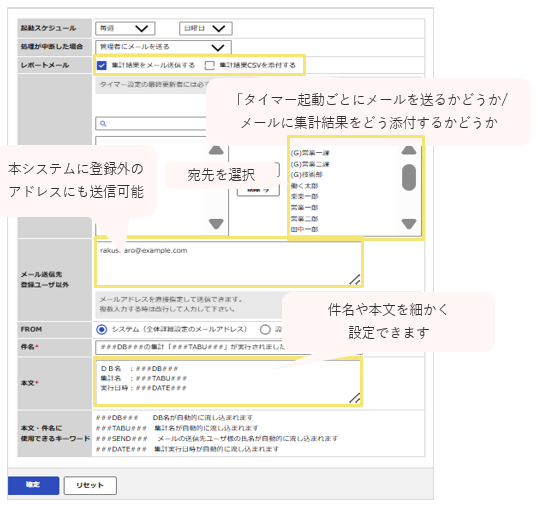The width and height of the screenshot is (538, 505).
Task: Click the 本文 body textarea
Action: click(x=228, y=382)
